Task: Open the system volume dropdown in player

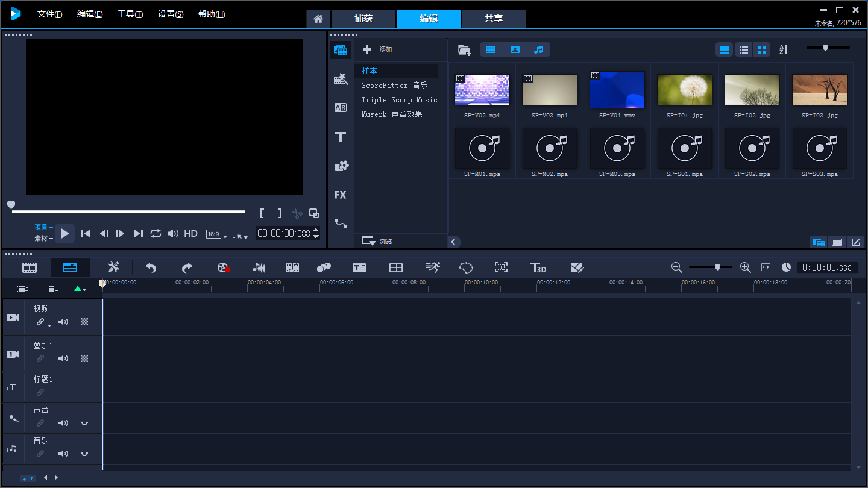Action: pos(173,233)
